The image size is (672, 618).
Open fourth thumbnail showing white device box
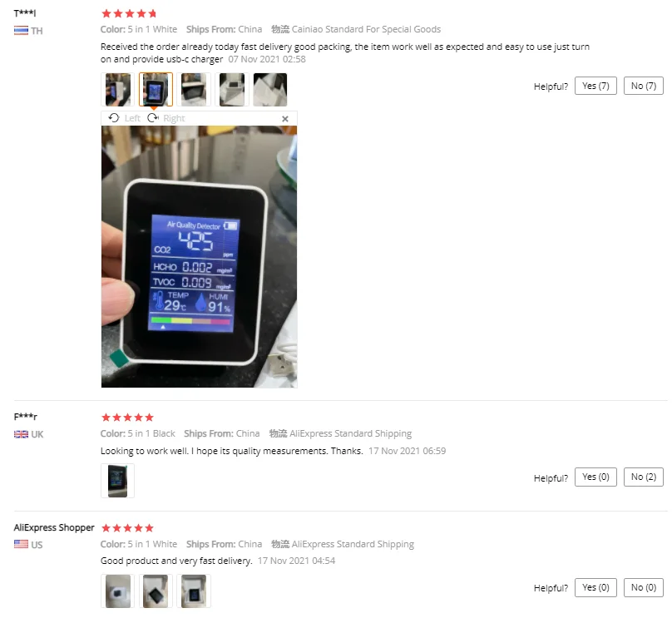coord(232,90)
